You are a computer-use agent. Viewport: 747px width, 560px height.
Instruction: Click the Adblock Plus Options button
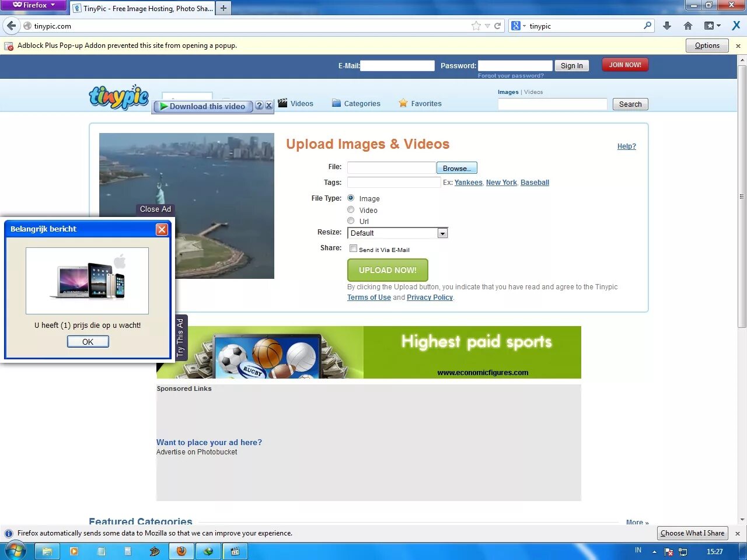[707, 45]
